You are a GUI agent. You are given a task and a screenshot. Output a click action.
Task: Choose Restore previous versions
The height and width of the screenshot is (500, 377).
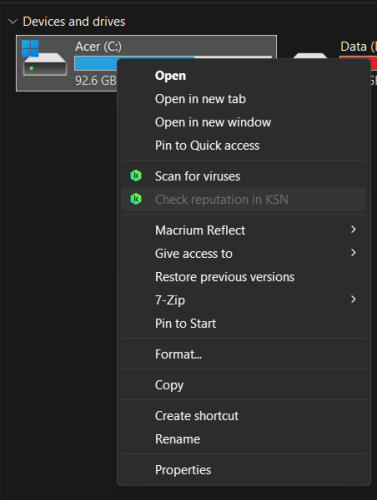point(244,277)
